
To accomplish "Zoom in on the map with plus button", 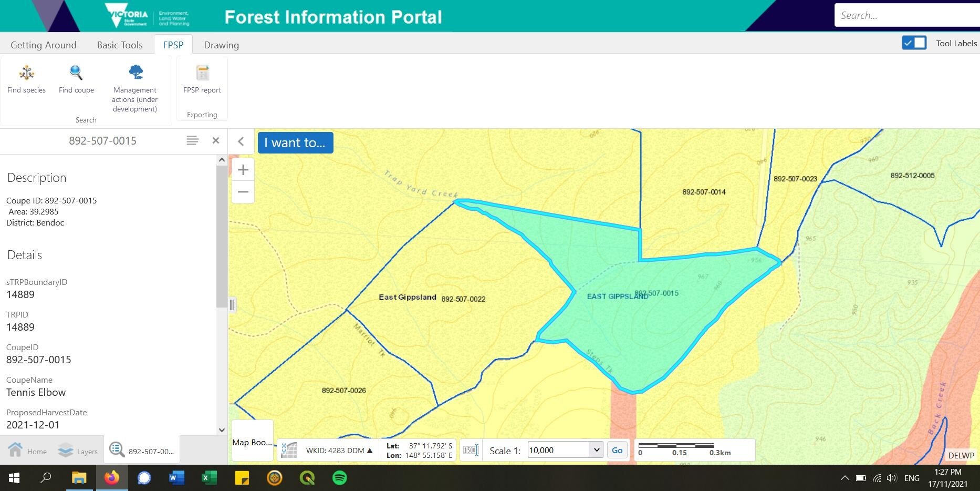I will pos(243,169).
